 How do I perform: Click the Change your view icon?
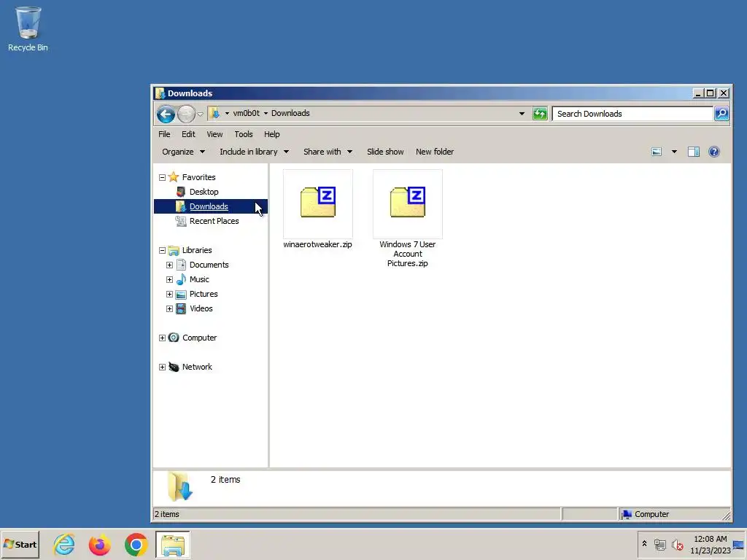657,152
